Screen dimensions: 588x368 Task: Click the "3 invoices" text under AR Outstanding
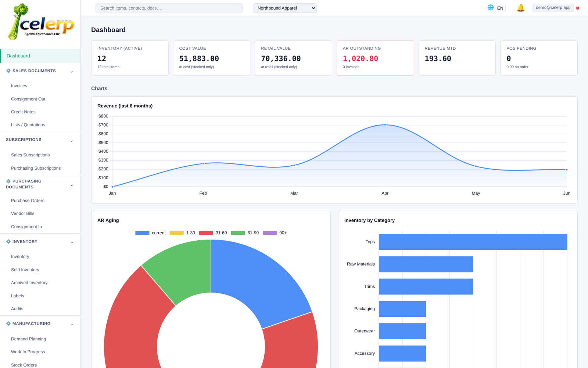[x=351, y=67]
